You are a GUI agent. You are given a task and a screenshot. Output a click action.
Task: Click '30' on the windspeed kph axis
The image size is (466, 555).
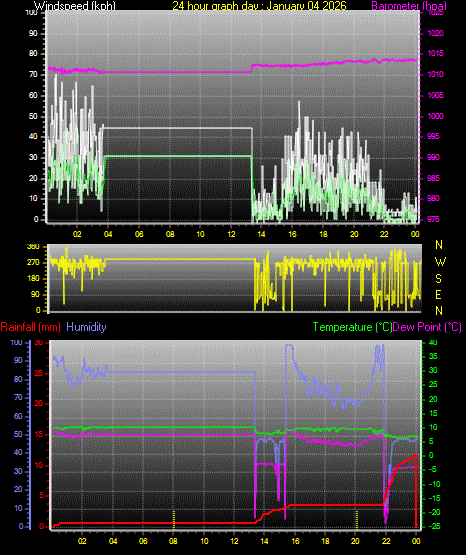pos(33,158)
